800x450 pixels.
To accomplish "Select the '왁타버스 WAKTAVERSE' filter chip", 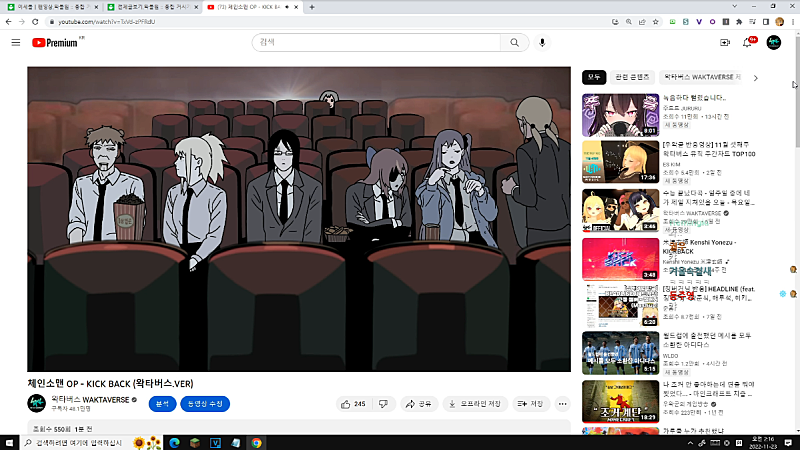I will coord(703,77).
